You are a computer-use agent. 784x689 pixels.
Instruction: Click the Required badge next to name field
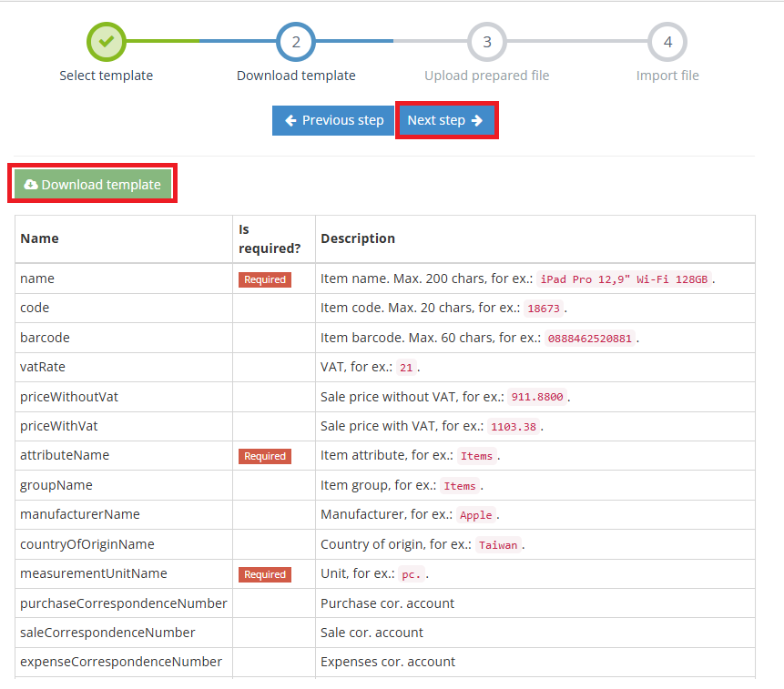click(x=264, y=279)
